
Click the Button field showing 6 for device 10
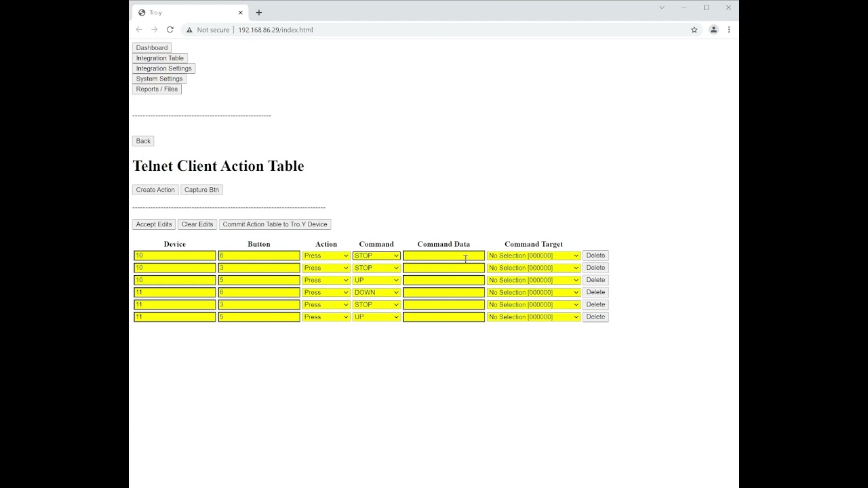[259, 256]
